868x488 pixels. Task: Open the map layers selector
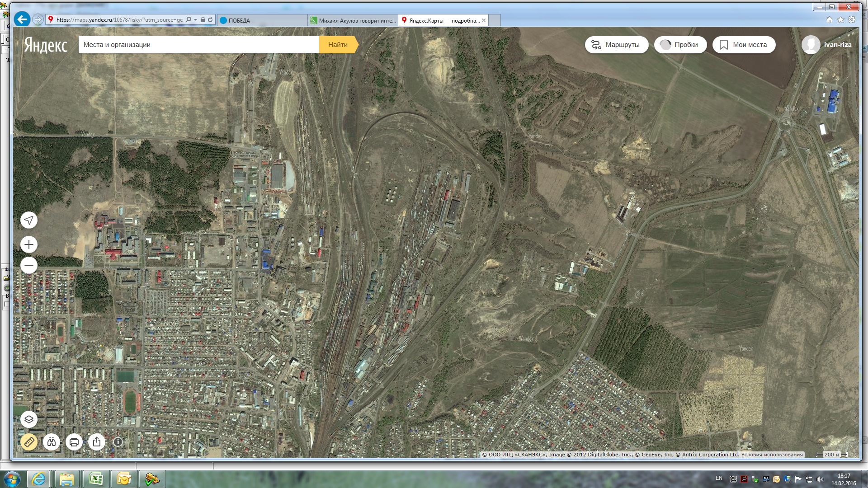click(29, 419)
